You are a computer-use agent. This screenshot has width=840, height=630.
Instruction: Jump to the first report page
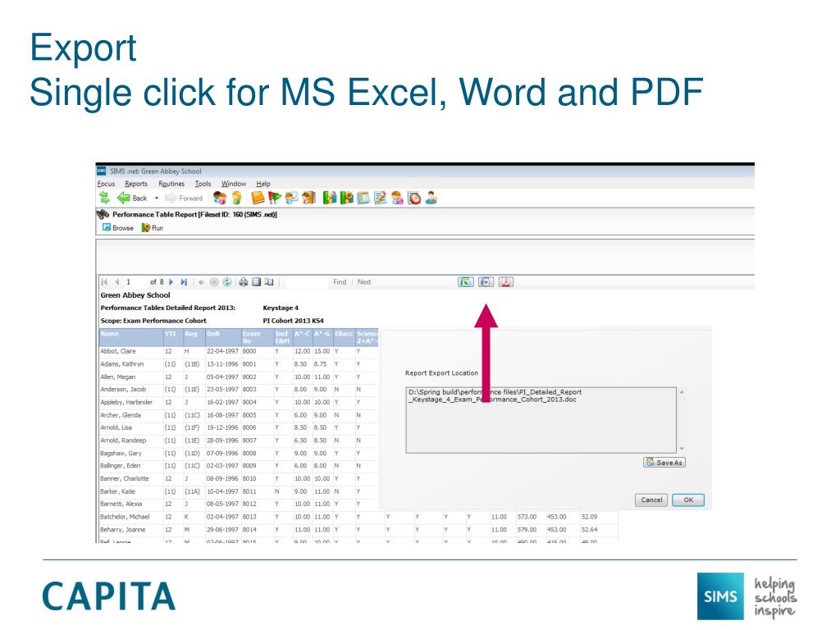coord(104,282)
